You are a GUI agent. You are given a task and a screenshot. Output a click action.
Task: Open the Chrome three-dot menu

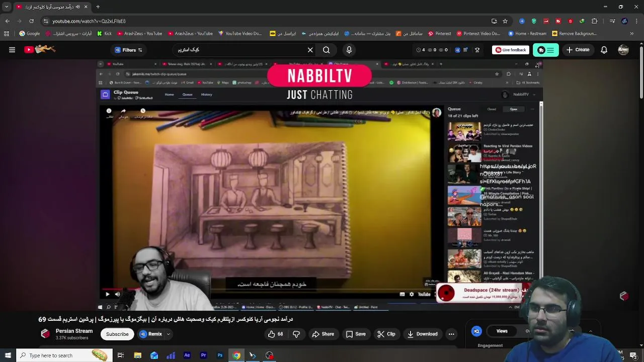[636, 21]
